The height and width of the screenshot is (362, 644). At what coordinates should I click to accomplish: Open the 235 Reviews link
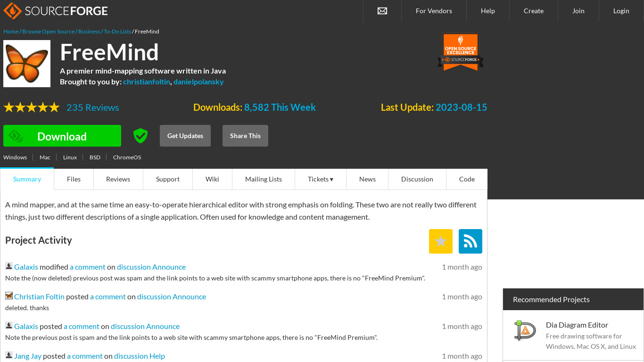click(93, 107)
